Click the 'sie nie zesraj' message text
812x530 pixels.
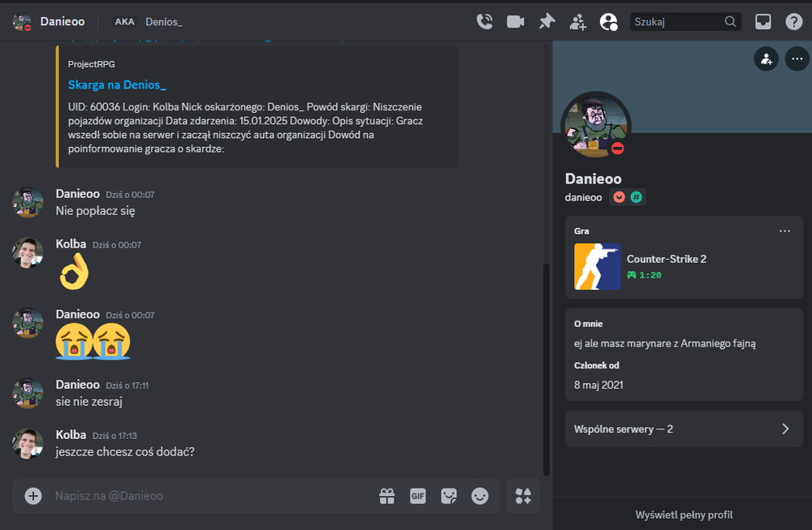click(x=89, y=402)
